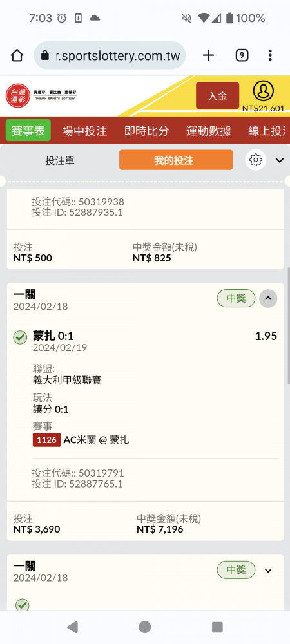Expand the bottom 一關 bet card

click(x=268, y=570)
